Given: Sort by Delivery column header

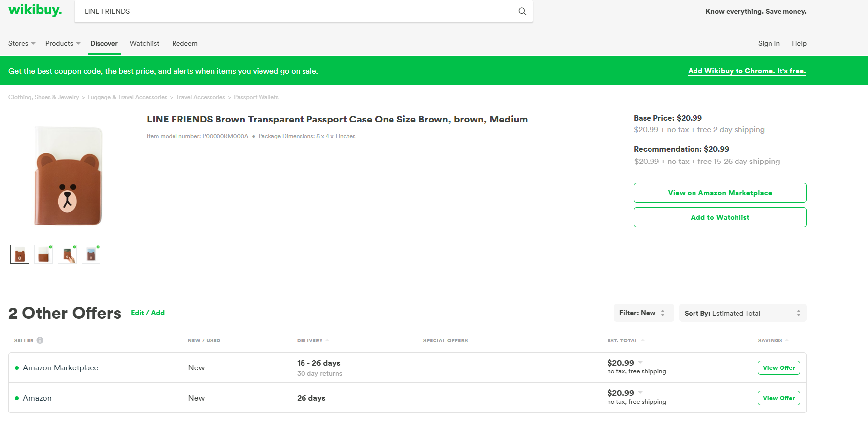Looking at the screenshot, I should 313,340.
